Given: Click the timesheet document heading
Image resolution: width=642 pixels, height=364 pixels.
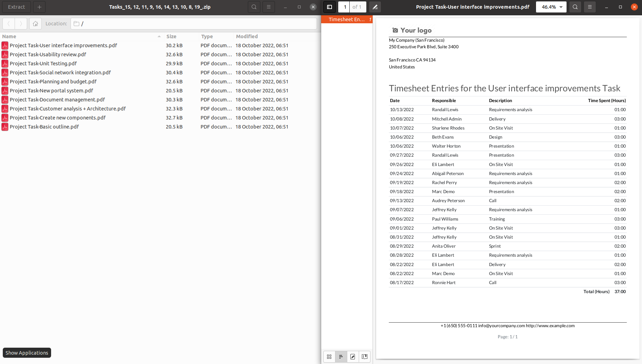Looking at the screenshot, I should (x=504, y=88).
